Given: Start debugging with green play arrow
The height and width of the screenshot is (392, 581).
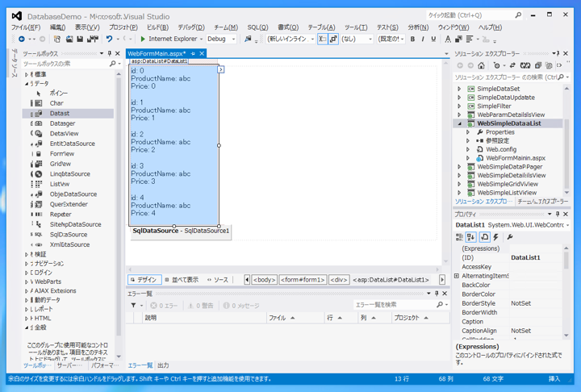Looking at the screenshot, I should click(x=143, y=39).
